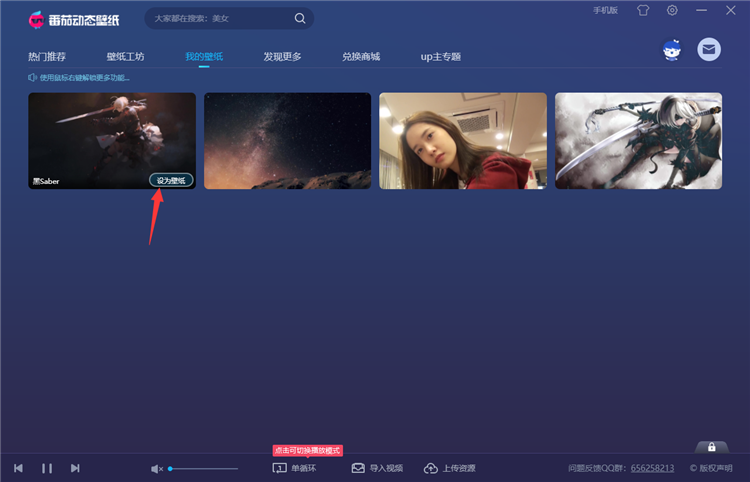The height and width of the screenshot is (482, 750).
Task: Toggle the mute speaker icon
Action: tap(157, 469)
